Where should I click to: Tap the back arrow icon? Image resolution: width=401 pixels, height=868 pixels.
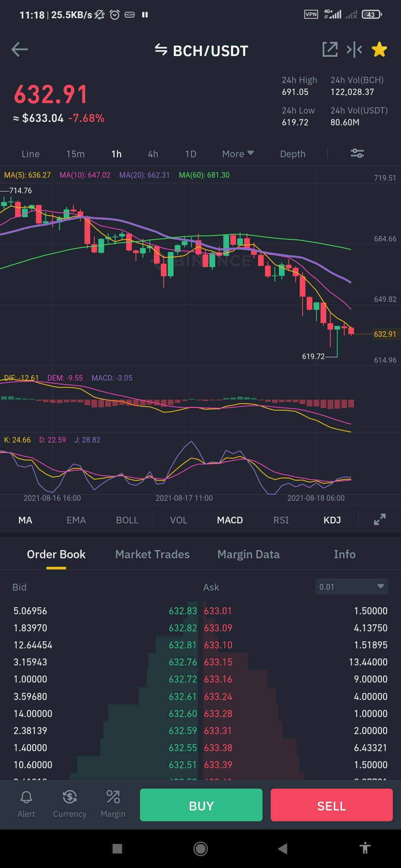pos(20,49)
